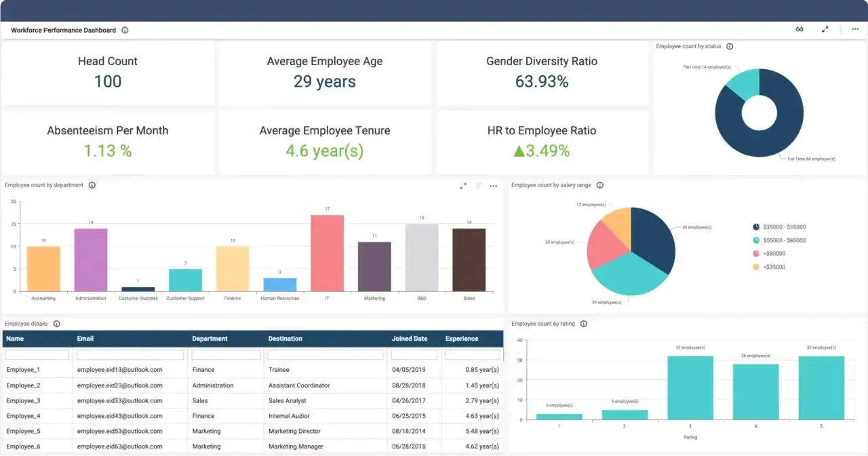Click the Accounting bar in department chart
This screenshot has height=456, width=868.
[43, 269]
